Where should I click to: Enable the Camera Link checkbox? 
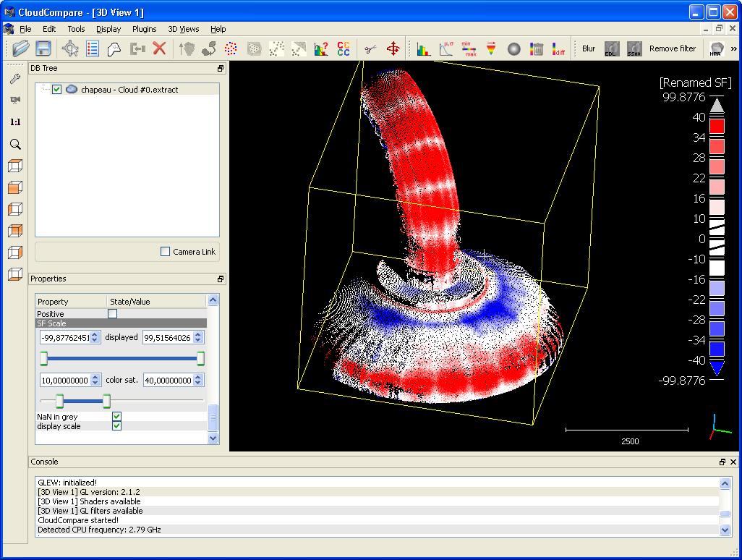(166, 252)
